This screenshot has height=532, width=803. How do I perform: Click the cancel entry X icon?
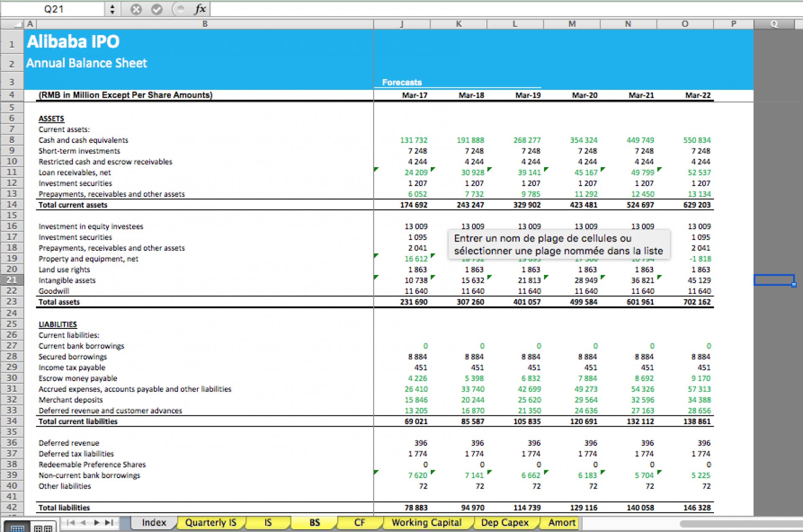click(x=136, y=9)
